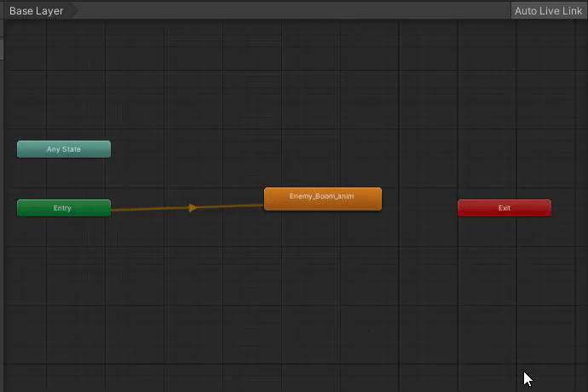Select the Any State node
The image size is (588, 392).
tap(64, 149)
